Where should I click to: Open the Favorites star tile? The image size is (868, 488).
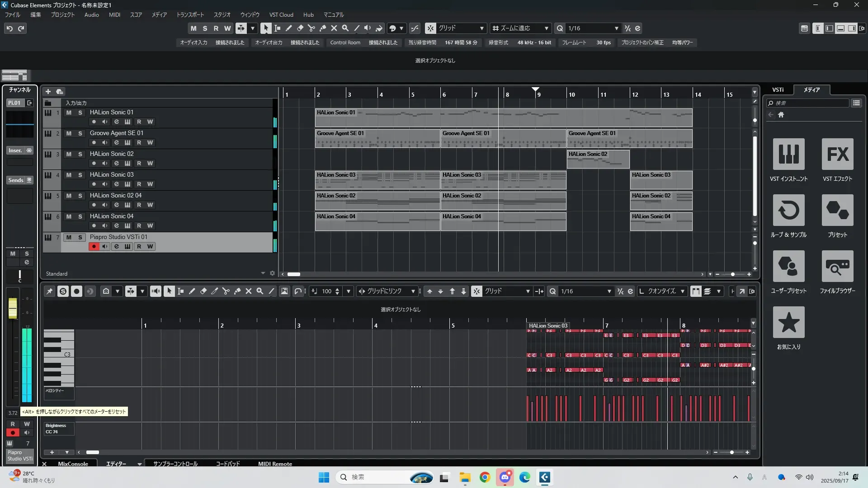coord(788,323)
